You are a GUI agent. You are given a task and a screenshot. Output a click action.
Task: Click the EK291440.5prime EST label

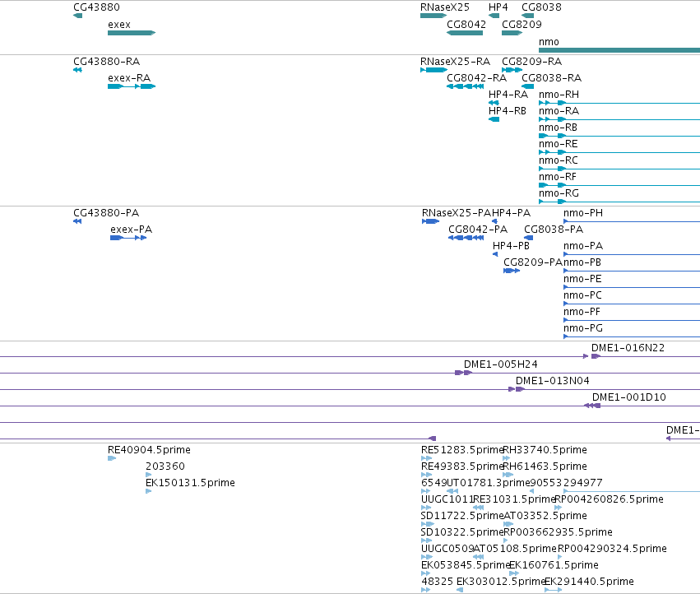point(589,582)
